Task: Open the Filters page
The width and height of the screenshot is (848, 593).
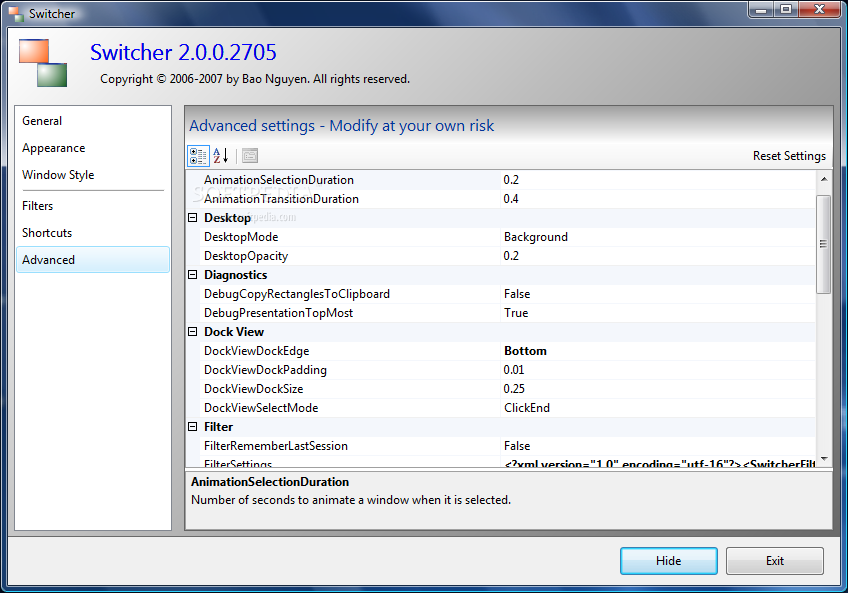Action: (93, 206)
